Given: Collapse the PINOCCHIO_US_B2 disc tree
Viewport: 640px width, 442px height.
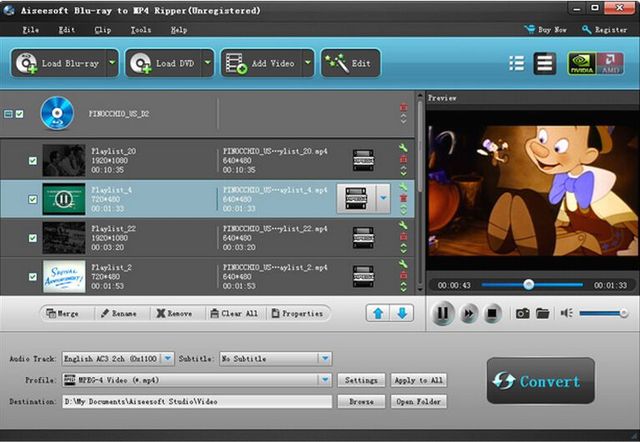Looking at the screenshot, I should click(8, 114).
